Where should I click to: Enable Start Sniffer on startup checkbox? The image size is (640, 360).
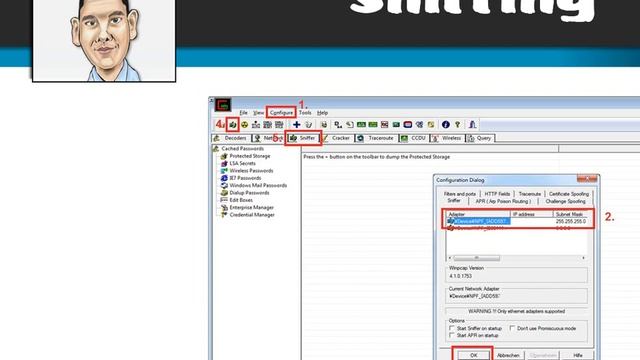pos(452,328)
